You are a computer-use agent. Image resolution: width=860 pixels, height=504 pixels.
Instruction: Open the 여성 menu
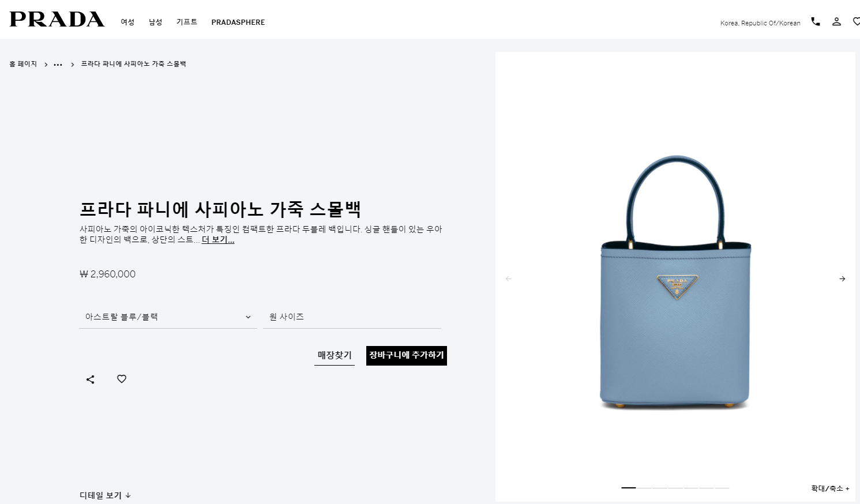pyautogui.click(x=127, y=22)
